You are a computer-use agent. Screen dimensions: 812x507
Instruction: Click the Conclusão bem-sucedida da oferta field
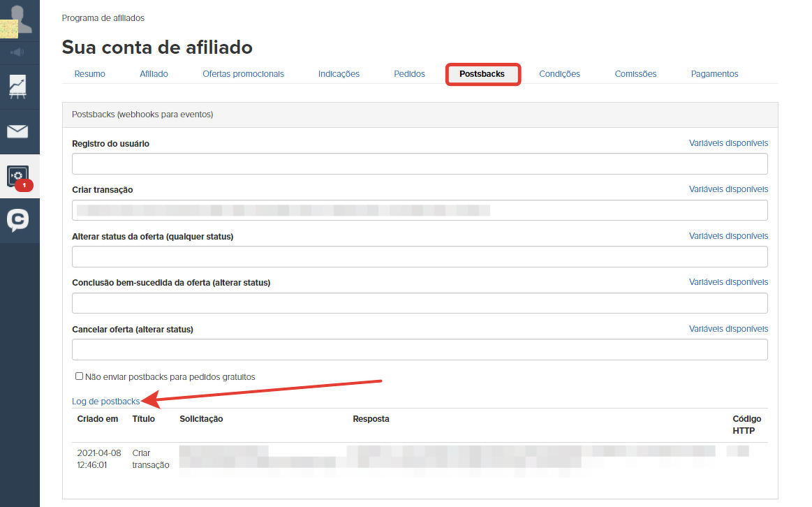click(420, 303)
